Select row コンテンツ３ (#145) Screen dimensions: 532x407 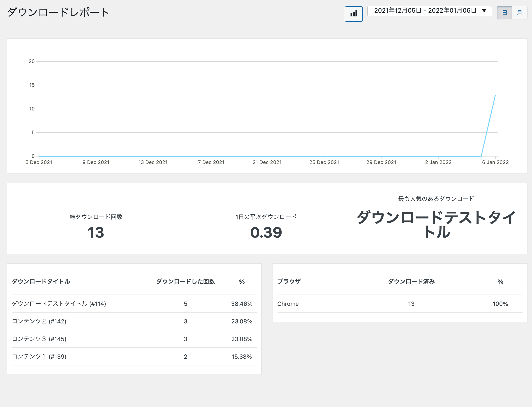click(134, 339)
